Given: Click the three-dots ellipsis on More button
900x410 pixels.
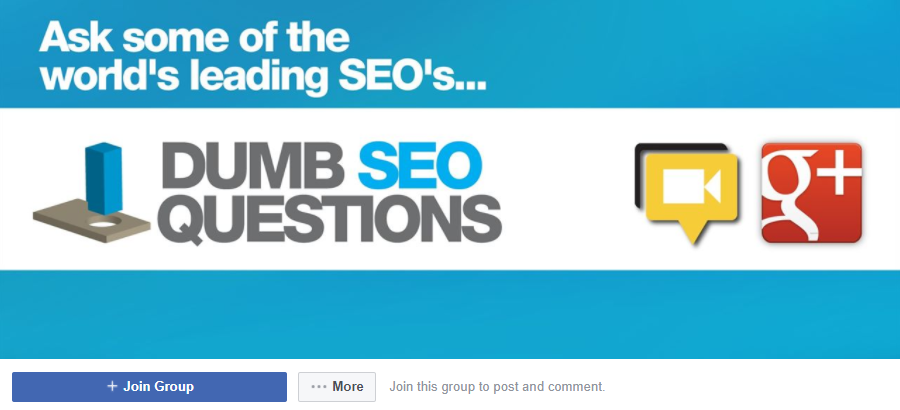Looking at the screenshot, I should point(319,387).
